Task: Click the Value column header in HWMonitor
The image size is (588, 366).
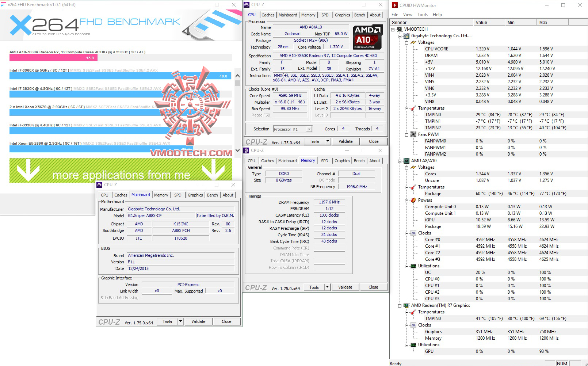Action: click(x=489, y=22)
